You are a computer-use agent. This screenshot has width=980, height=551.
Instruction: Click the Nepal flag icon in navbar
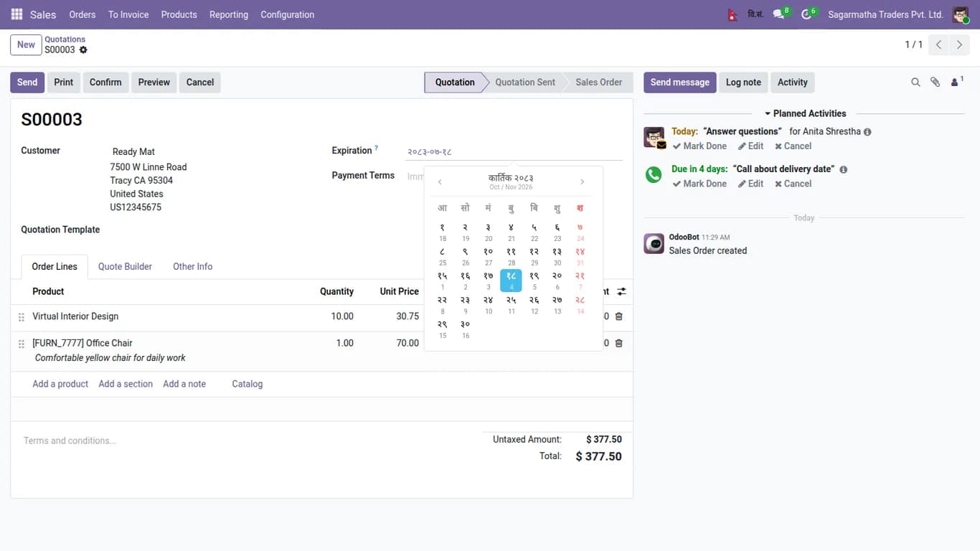pos(732,14)
